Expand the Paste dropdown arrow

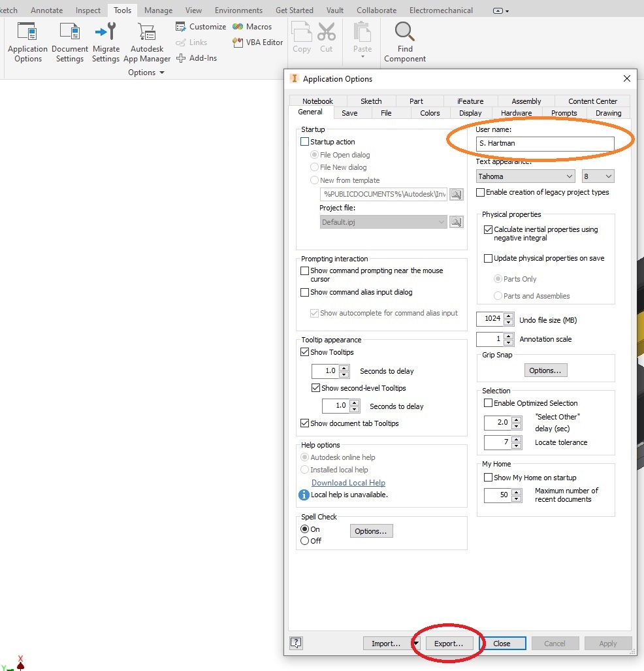click(x=363, y=57)
